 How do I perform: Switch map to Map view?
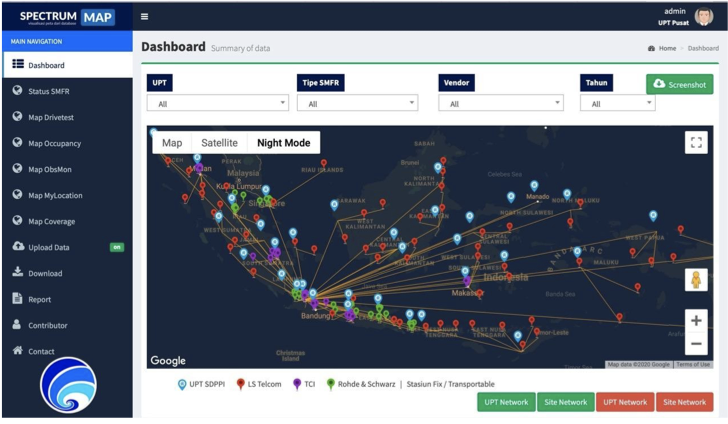pos(172,143)
